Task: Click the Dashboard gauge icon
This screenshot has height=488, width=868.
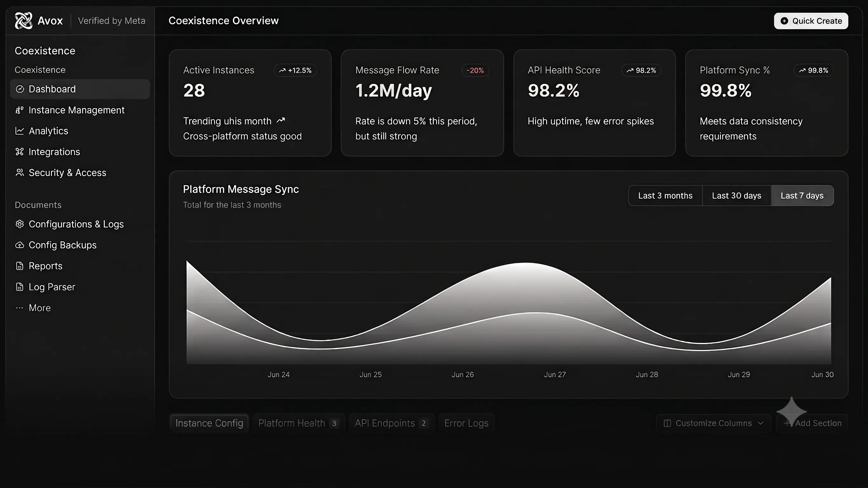Action: pyautogui.click(x=20, y=89)
